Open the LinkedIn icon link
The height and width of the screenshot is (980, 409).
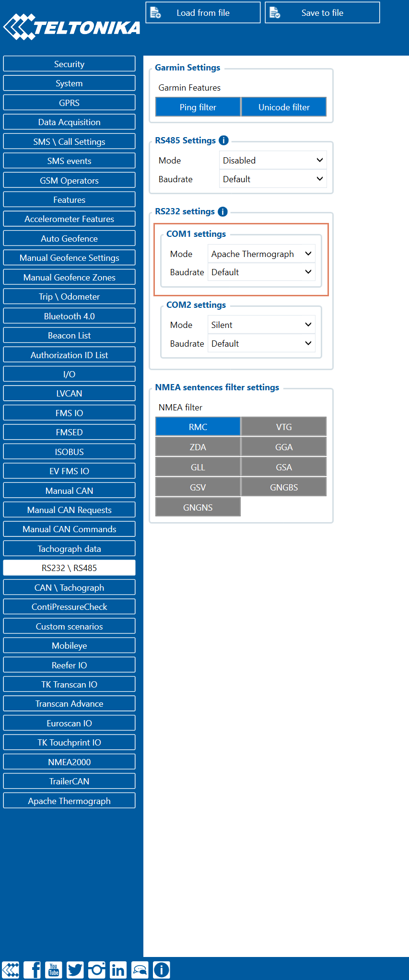pyautogui.click(x=118, y=969)
